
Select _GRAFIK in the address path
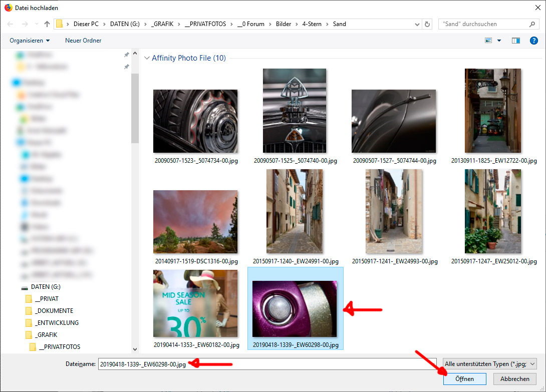[x=162, y=24]
